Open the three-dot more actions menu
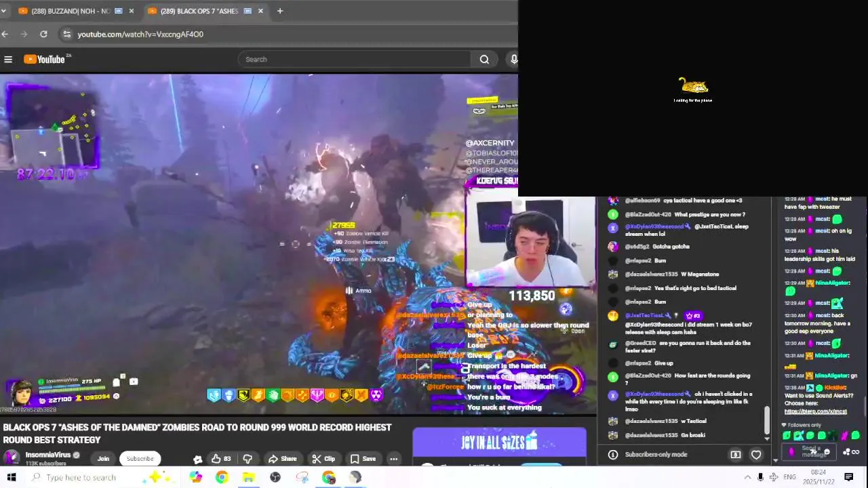This screenshot has height=488, width=868. point(393,459)
